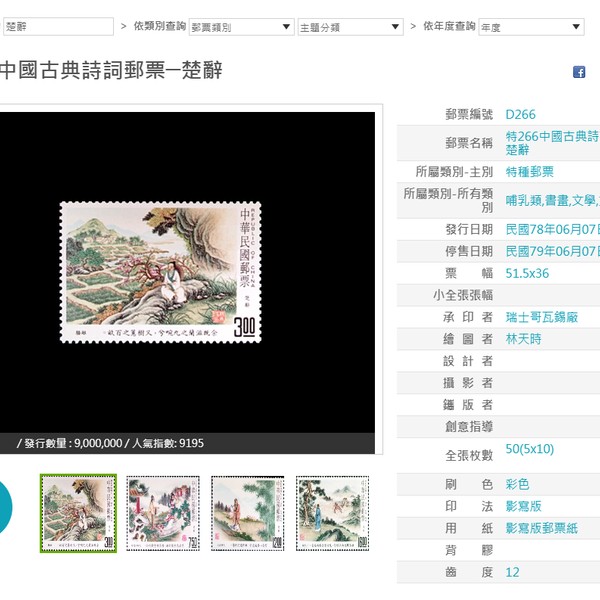Click the keyword search field containing 楚辭
The height and width of the screenshot is (600, 600).
[x=58, y=27]
